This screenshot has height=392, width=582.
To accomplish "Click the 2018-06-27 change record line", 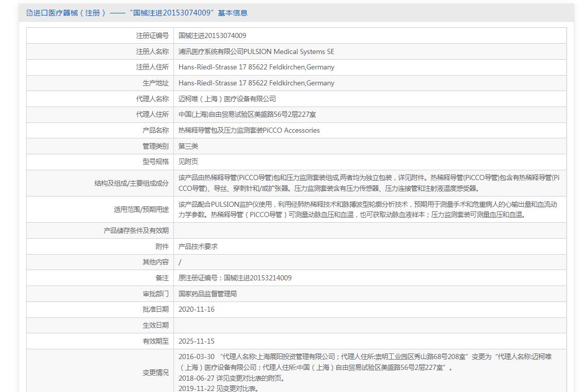I will tap(232, 378).
